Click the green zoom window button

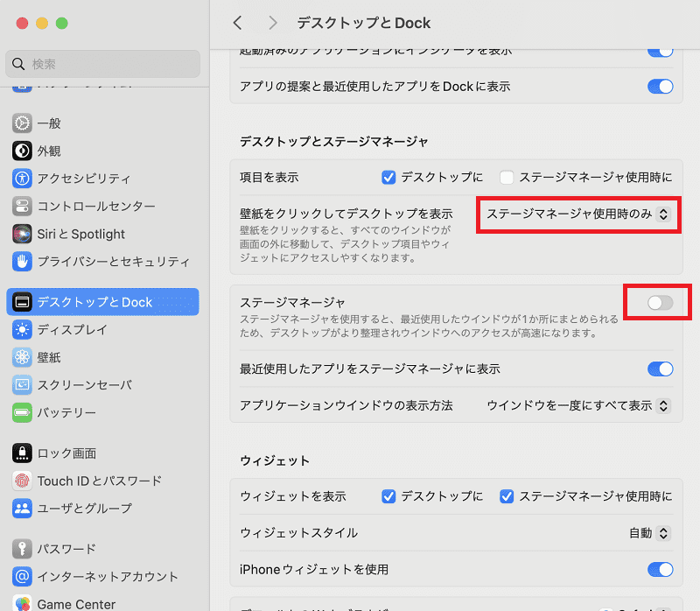[x=62, y=23]
